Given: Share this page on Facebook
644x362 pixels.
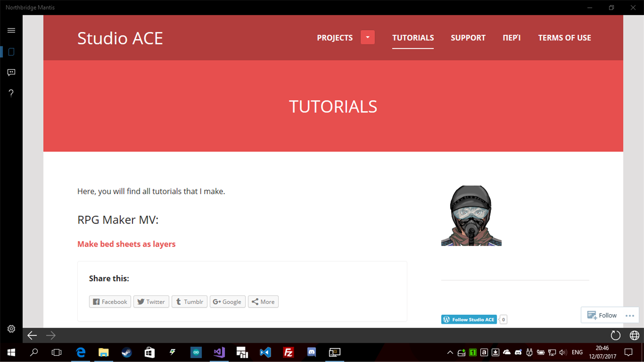Looking at the screenshot, I should pos(110,302).
